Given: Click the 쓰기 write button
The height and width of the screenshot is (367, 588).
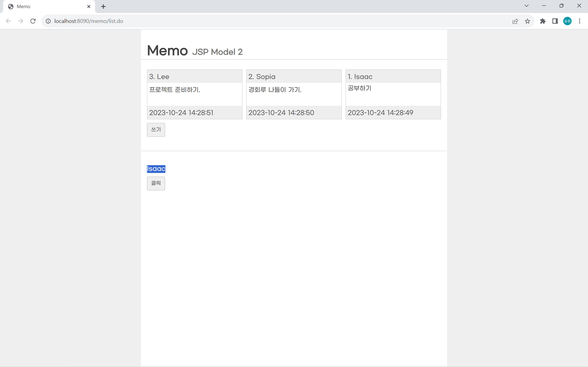Looking at the screenshot, I should click(156, 130).
